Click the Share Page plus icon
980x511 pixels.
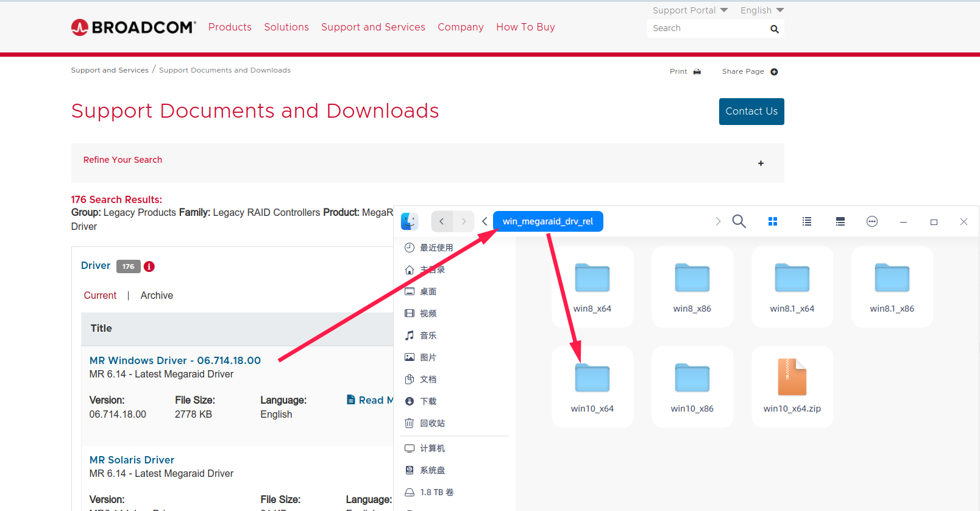pos(774,72)
